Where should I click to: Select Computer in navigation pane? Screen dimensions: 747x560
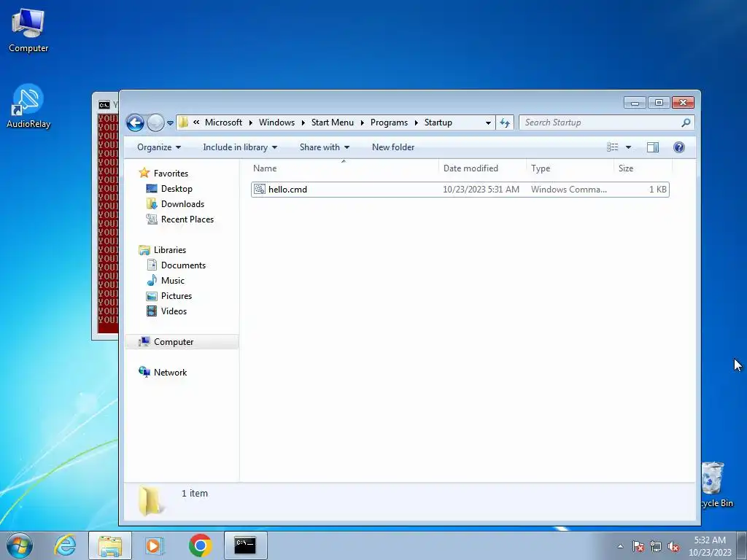[181, 341]
